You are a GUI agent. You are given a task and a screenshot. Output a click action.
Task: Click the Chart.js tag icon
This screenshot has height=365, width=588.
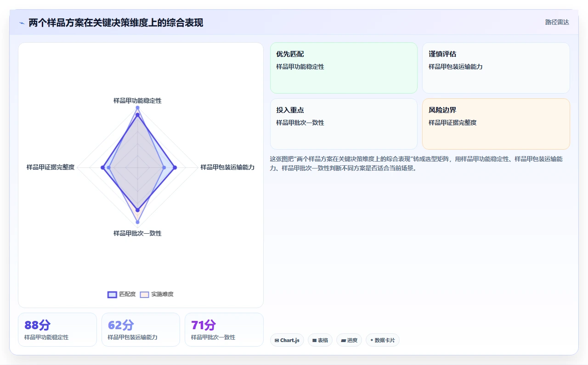tap(277, 340)
